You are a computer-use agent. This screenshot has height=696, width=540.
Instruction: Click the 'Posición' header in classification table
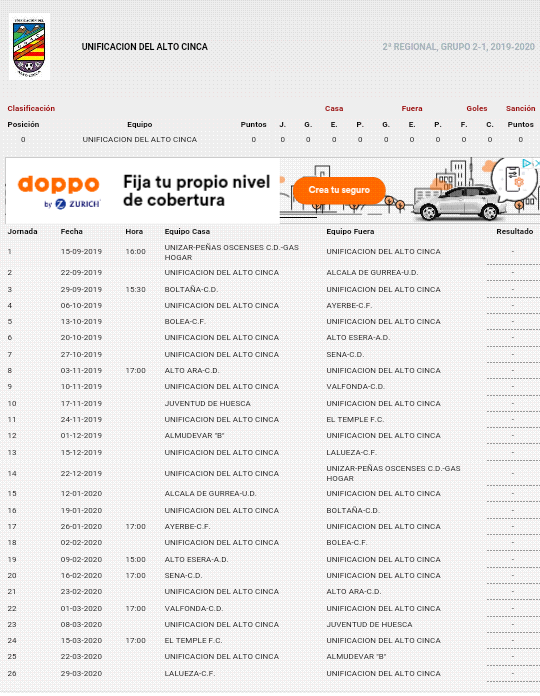23,124
